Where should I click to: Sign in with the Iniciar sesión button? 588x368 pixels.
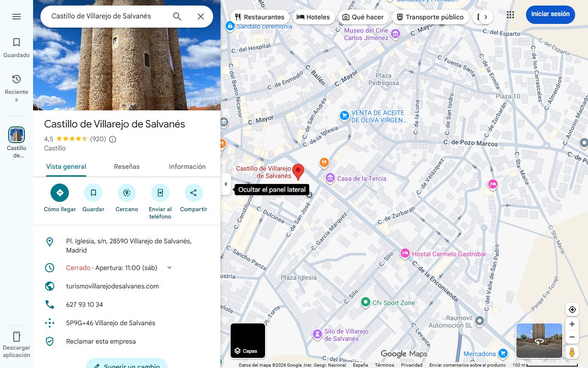(550, 14)
